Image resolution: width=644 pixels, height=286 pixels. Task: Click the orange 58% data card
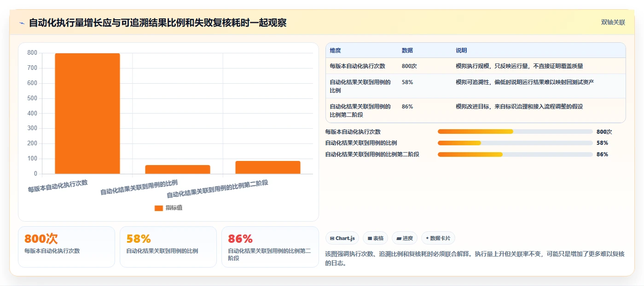coord(168,247)
